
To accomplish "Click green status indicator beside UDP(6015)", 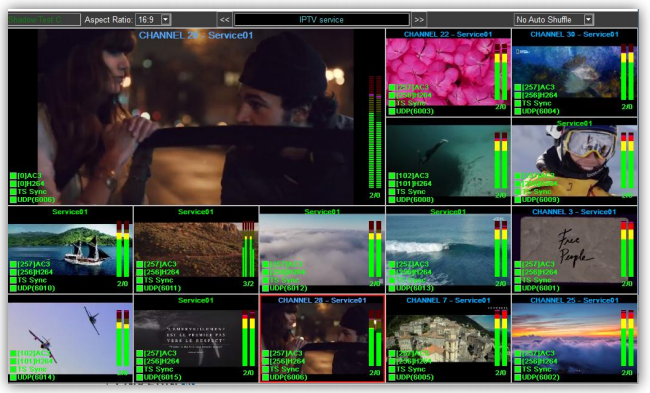I will pyautogui.click(x=140, y=377).
